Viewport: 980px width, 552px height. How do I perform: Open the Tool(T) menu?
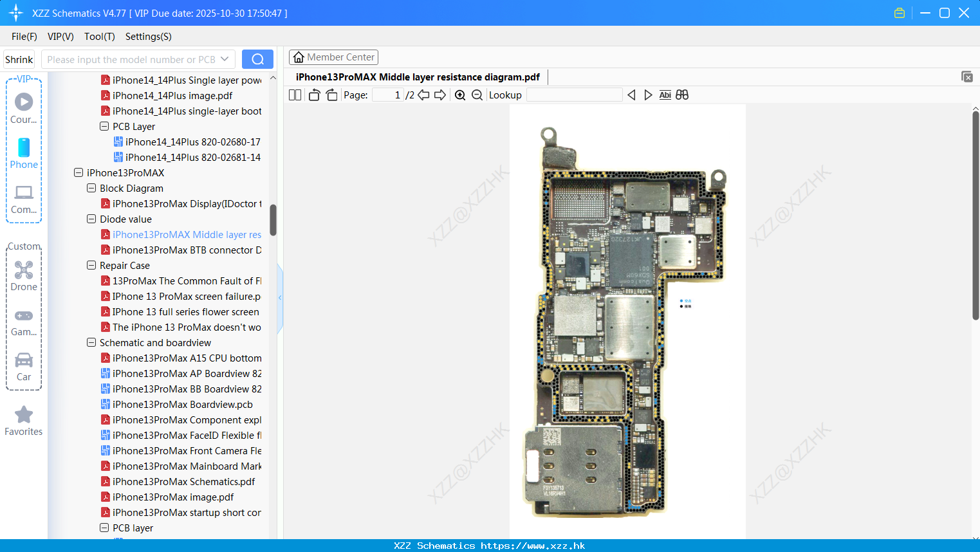[100, 37]
